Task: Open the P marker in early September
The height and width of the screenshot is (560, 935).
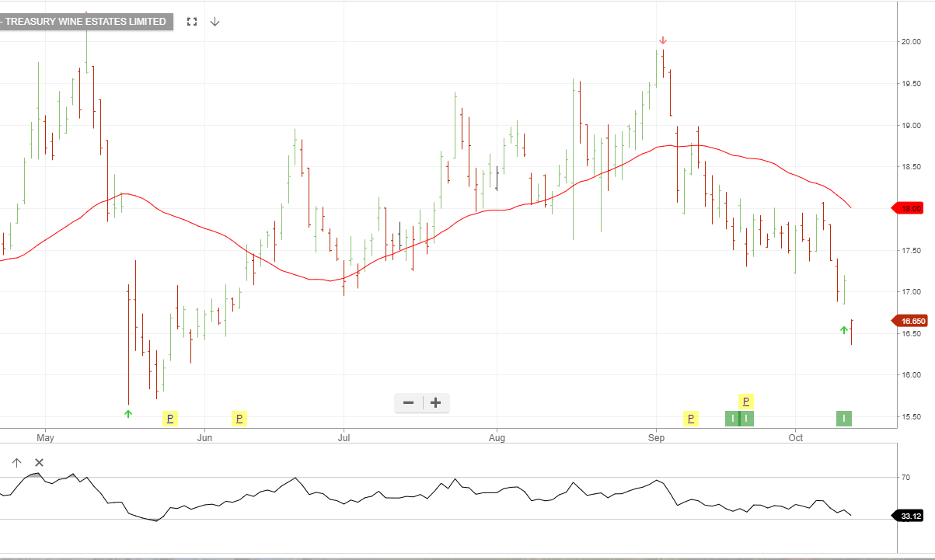Action: 690,419
